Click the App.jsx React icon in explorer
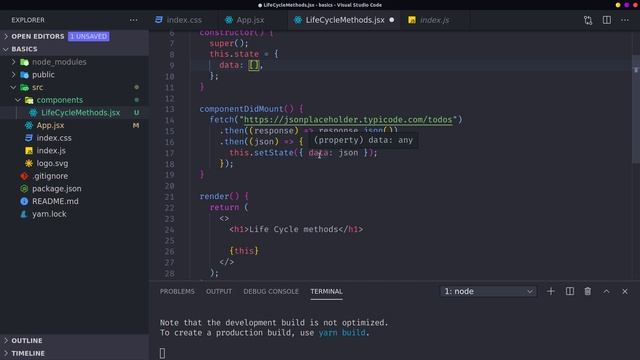Viewport: 640px width, 360px height. tap(29, 125)
